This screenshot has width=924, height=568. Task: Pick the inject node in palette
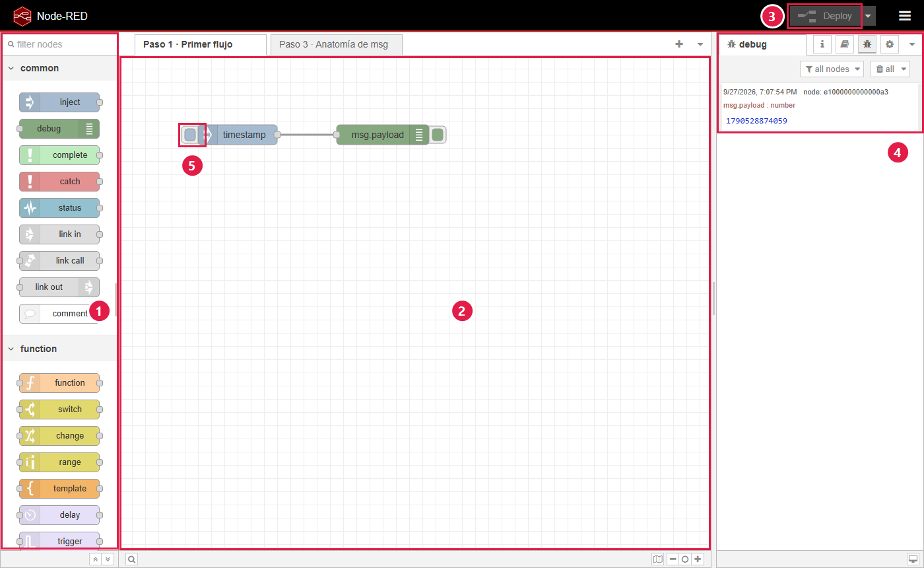[59, 102]
